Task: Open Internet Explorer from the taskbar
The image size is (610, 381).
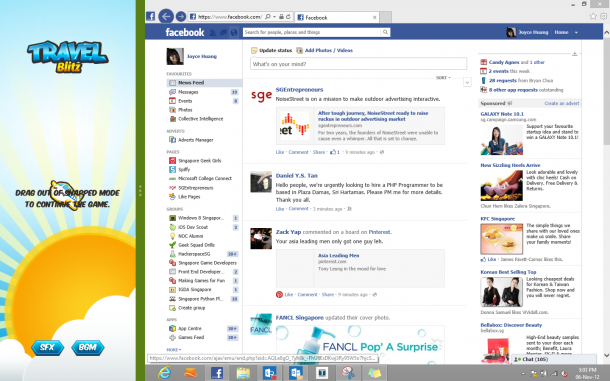Action: coord(165,373)
